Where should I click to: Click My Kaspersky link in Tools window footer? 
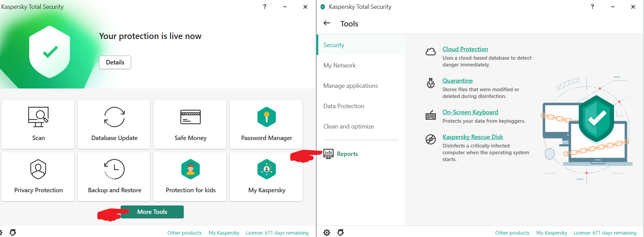[x=552, y=233]
